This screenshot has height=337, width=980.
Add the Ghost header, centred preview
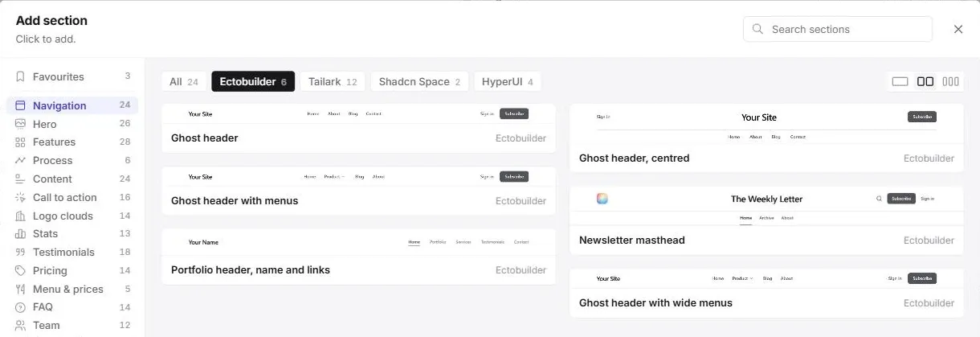tap(766, 124)
